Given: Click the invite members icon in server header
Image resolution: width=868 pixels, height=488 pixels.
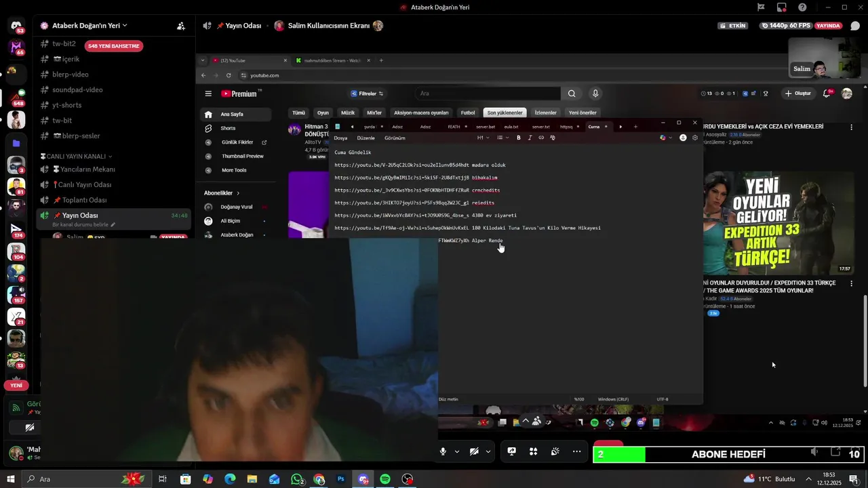Looking at the screenshot, I should tap(181, 26).
